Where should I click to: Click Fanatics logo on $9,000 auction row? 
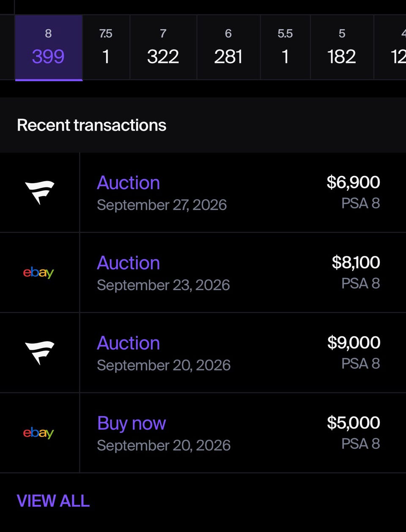[39, 353]
